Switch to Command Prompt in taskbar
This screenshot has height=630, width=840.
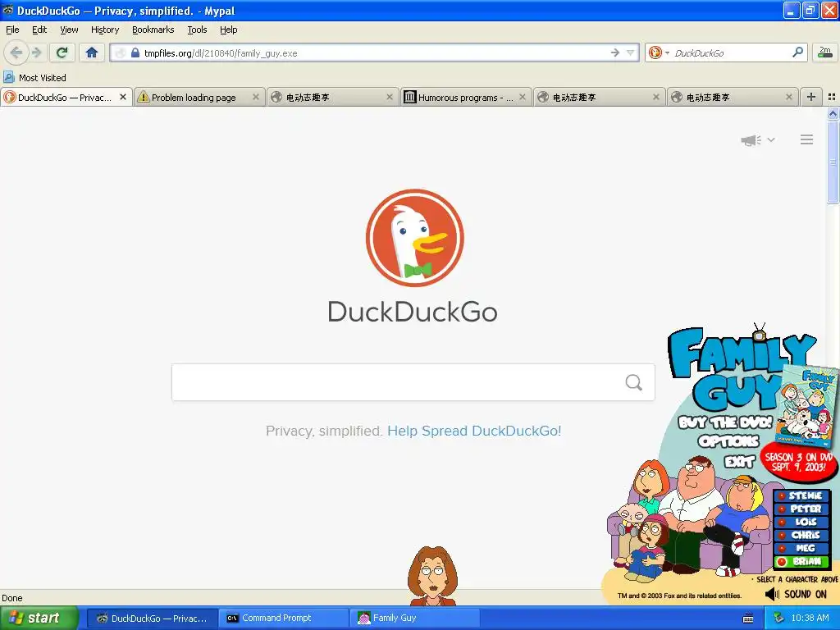click(x=284, y=619)
